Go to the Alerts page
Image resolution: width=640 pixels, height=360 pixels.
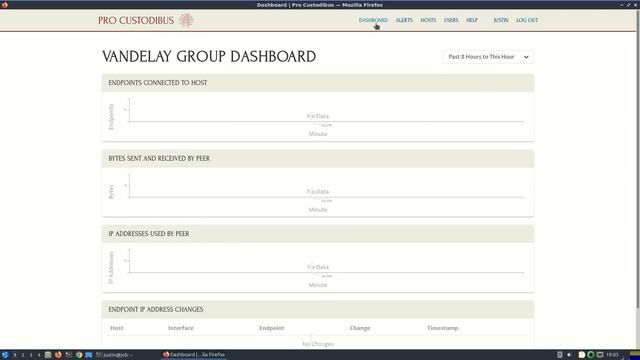tap(404, 20)
